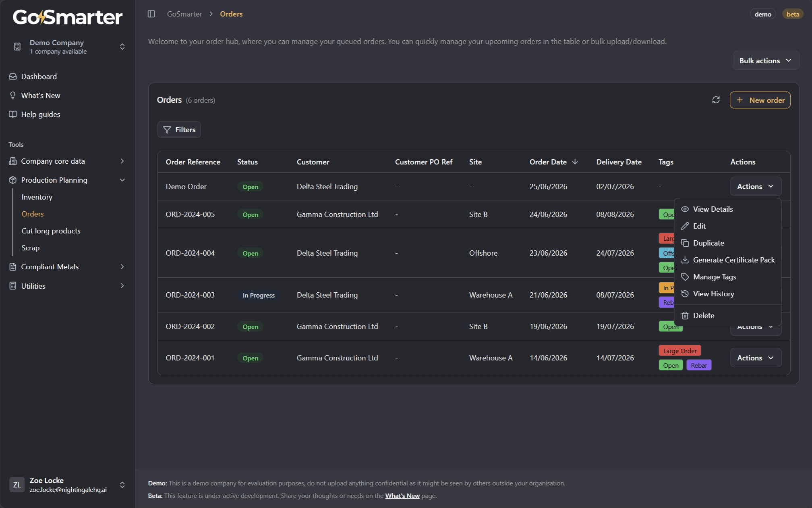Click Offshore site cell
The image size is (812, 508).
coord(483,253)
